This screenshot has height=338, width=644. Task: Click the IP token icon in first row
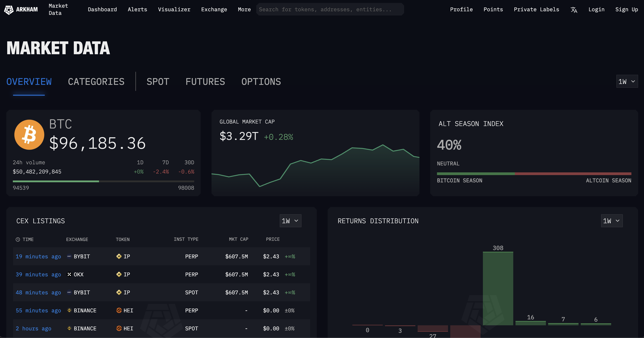(x=119, y=257)
